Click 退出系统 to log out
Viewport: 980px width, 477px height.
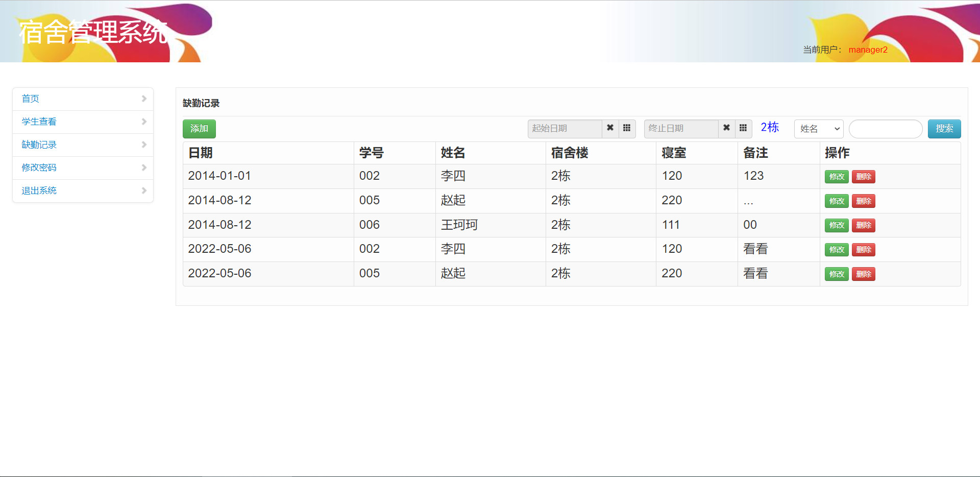(39, 190)
